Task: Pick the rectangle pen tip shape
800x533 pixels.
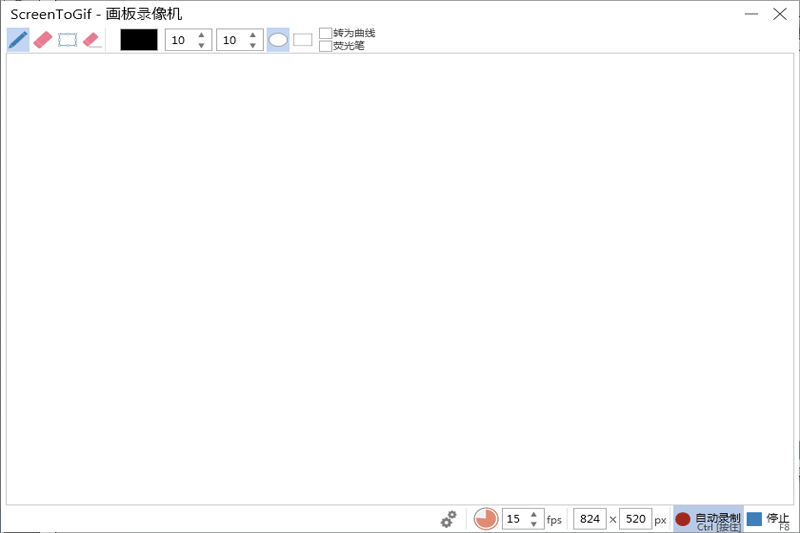Action: click(x=302, y=40)
